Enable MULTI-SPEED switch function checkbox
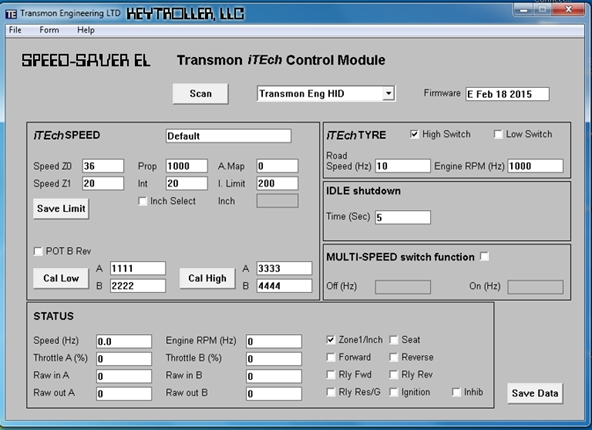 point(484,257)
